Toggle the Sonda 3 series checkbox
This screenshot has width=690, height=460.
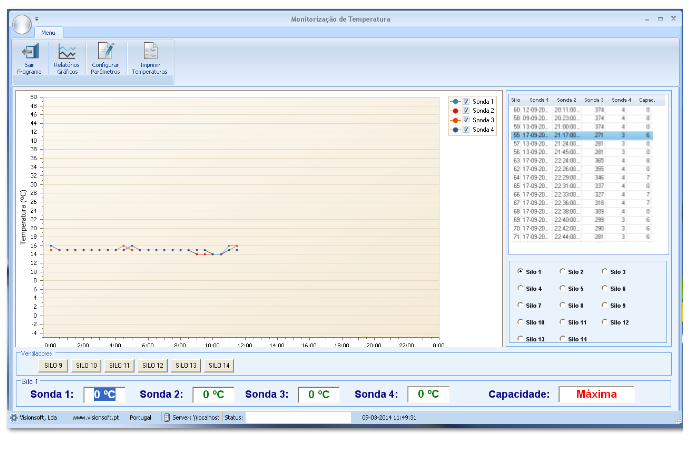[x=466, y=120]
